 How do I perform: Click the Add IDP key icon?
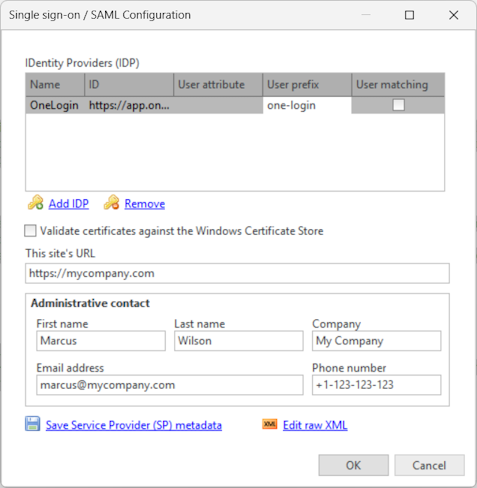[x=35, y=203]
